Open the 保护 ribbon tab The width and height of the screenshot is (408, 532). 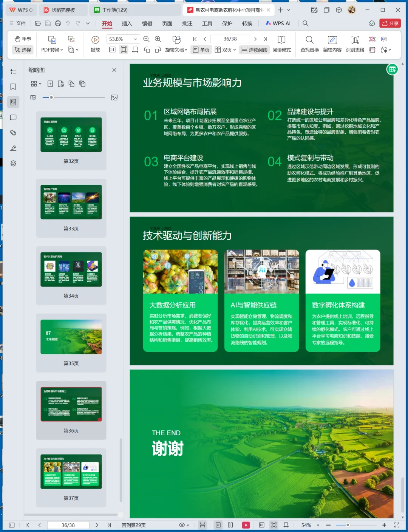[227, 23]
